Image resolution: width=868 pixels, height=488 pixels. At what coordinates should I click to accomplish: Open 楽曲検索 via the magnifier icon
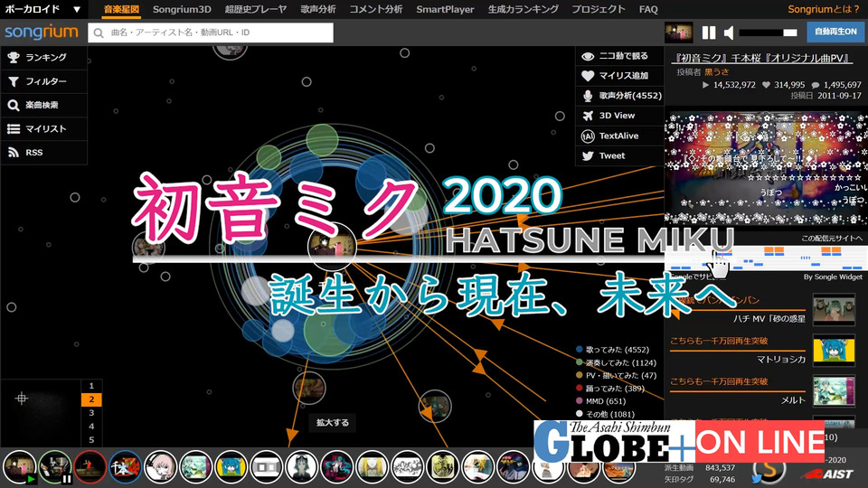pyautogui.click(x=43, y=105)
